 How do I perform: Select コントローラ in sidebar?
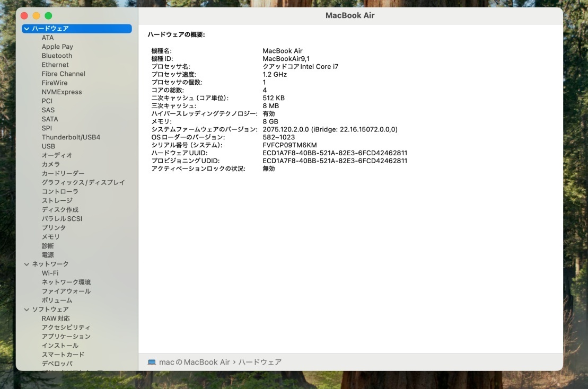click(x=60, y=191)
